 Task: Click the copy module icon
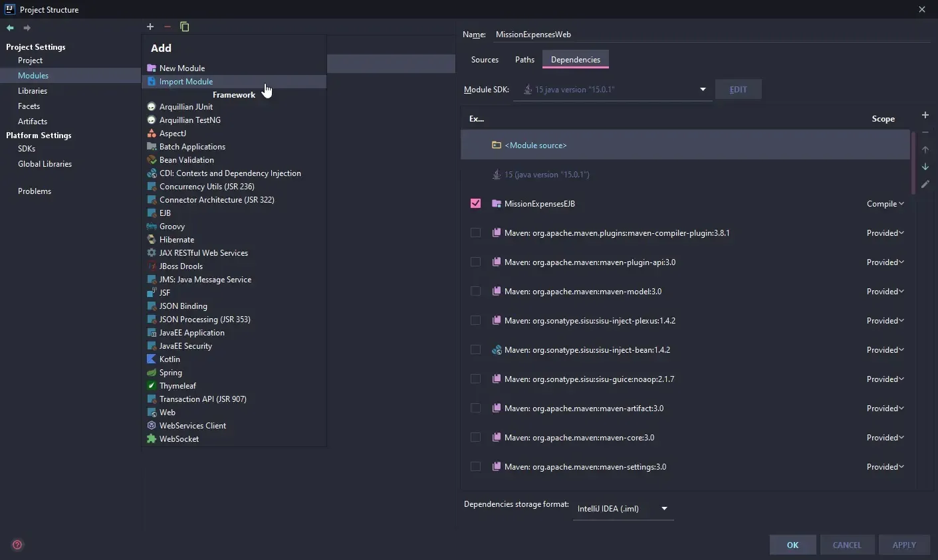pos(185,27)
